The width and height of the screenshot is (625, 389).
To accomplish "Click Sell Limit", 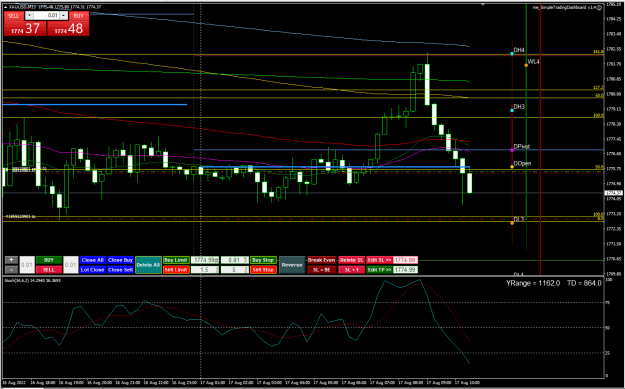I will coord(176,270).
